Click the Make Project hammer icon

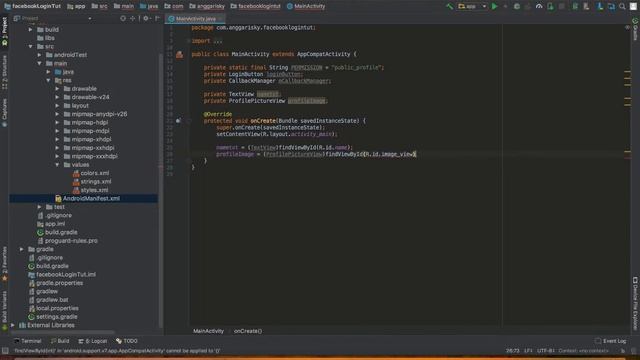pos(449,6)
